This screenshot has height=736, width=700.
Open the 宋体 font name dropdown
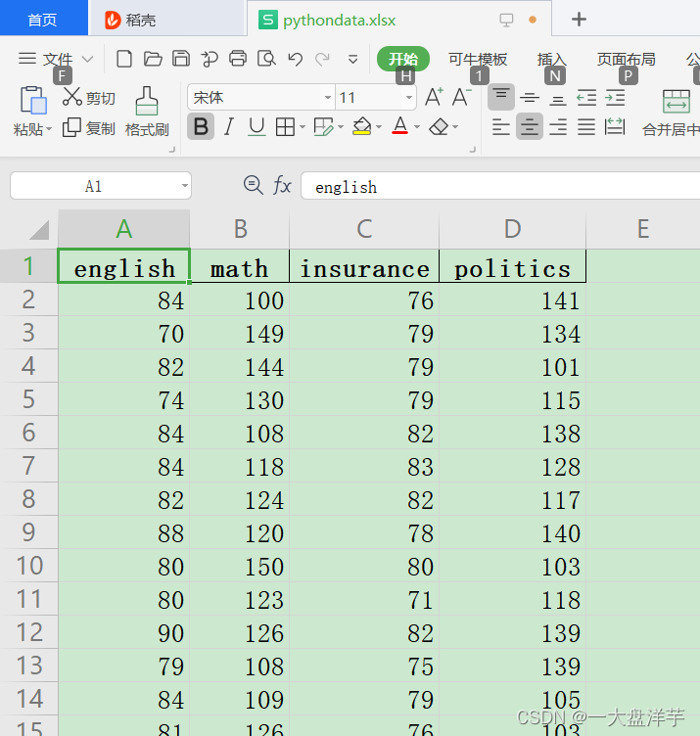328,98
